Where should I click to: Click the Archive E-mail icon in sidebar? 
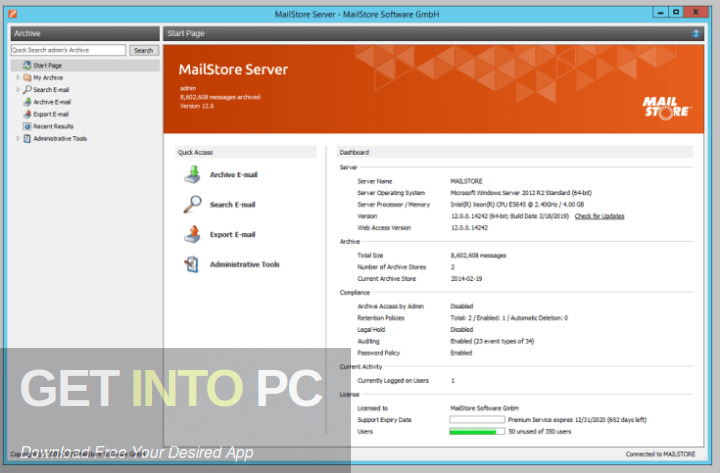click(x=27, y=102)
